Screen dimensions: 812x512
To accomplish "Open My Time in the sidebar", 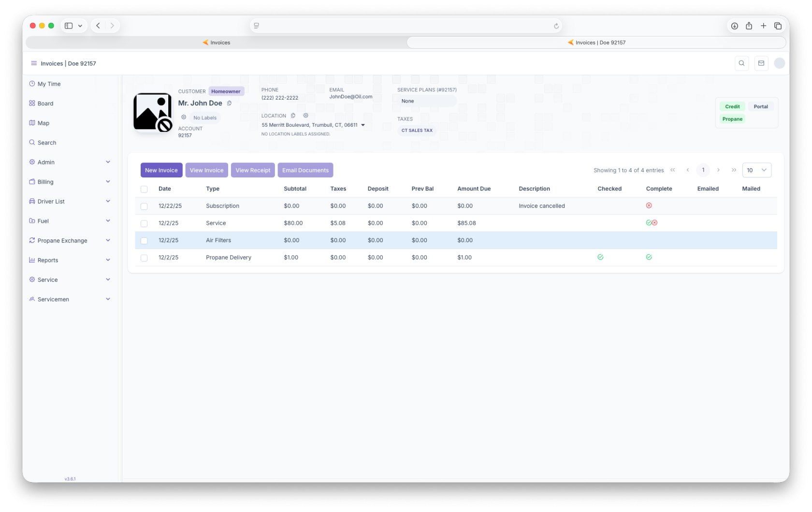I will point(49,84).
